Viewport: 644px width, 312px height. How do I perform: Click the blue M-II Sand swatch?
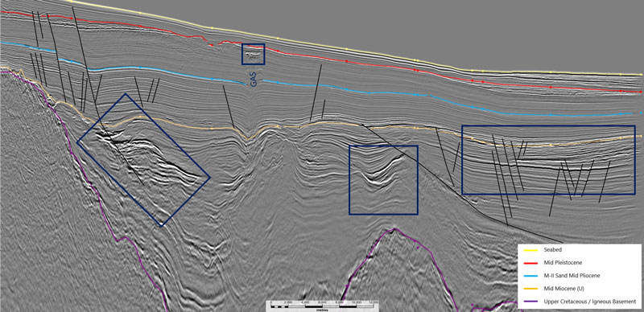[530, 276]
